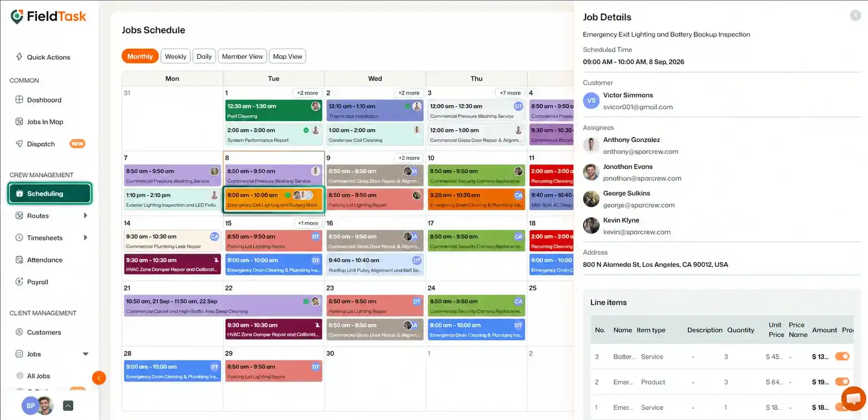Open the Pool Cleaning job on day 1
Image resolution: width=868 pixels, height=420 pixels.
(273, 110)
